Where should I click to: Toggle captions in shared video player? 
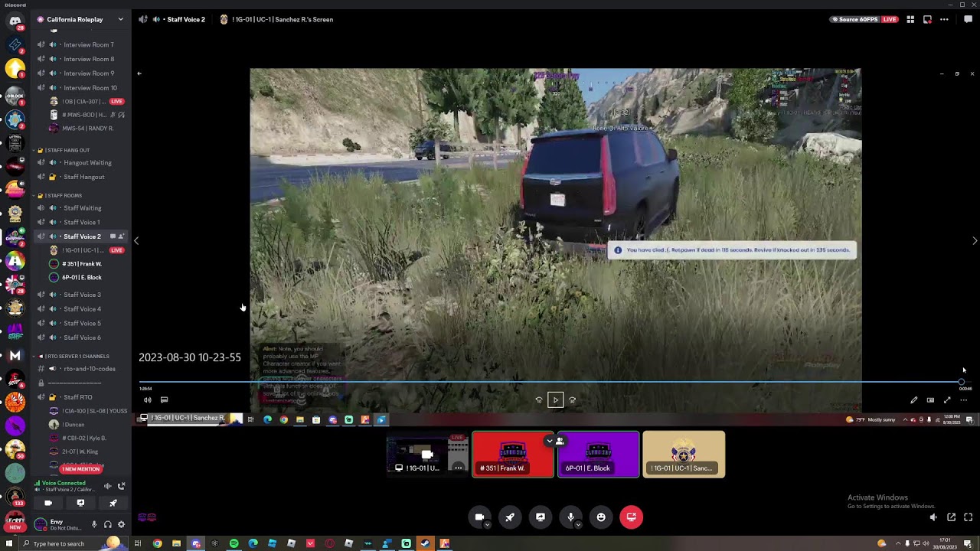pos(164,399)
